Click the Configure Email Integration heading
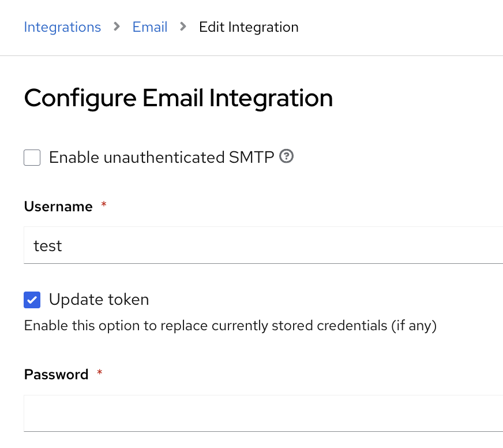 178,98
